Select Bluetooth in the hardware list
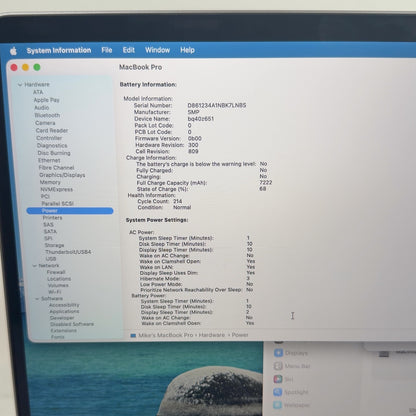Image resolution: width=416 pixels, height=416 pixels. (x=47, y=115)
